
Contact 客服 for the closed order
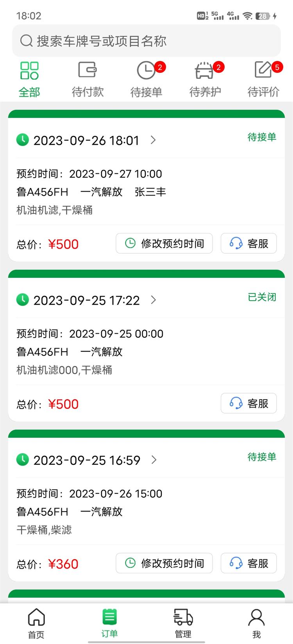coord(249,403)
